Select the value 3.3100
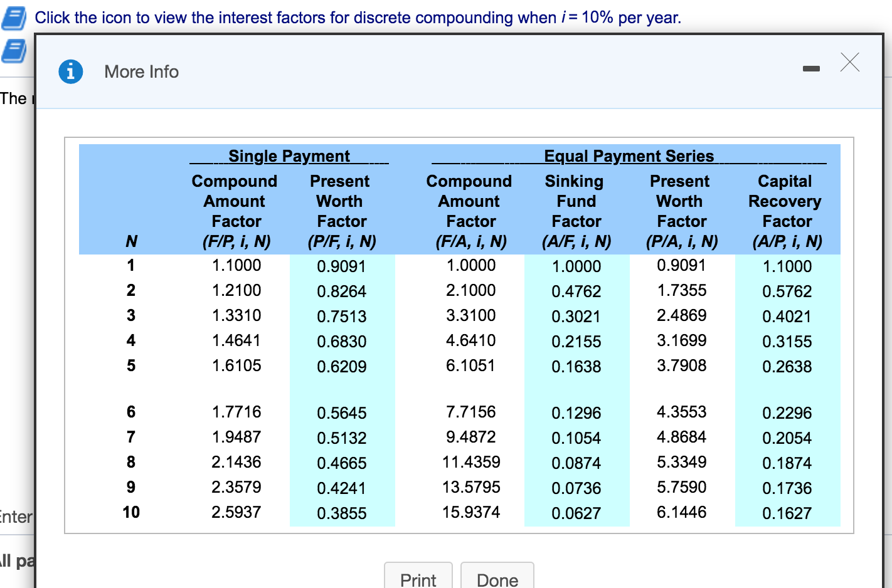This screenshot has height=588, width=892. click(x=471, y=315)
